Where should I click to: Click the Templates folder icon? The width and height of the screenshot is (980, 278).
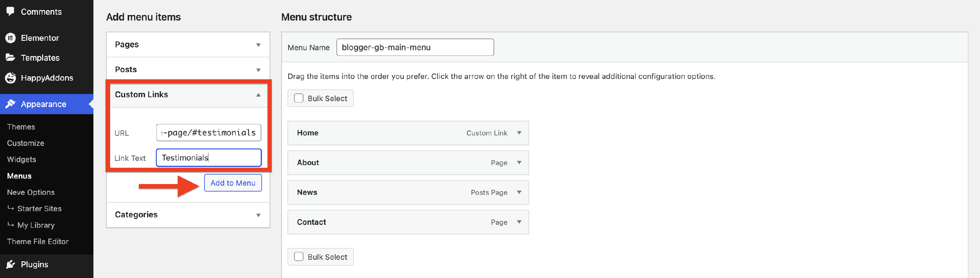[x=10, y=58]
